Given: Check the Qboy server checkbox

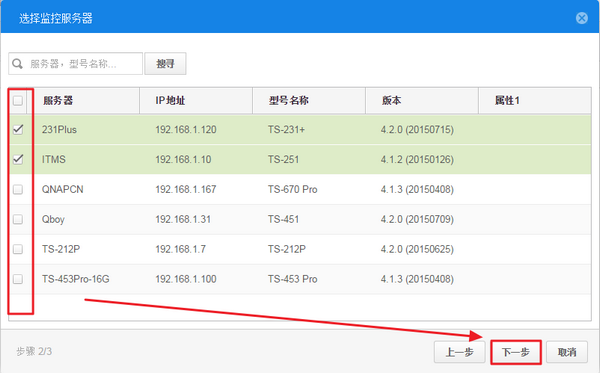Looking at the screenshot, I should pyautogui.click(x=18, y=219).
